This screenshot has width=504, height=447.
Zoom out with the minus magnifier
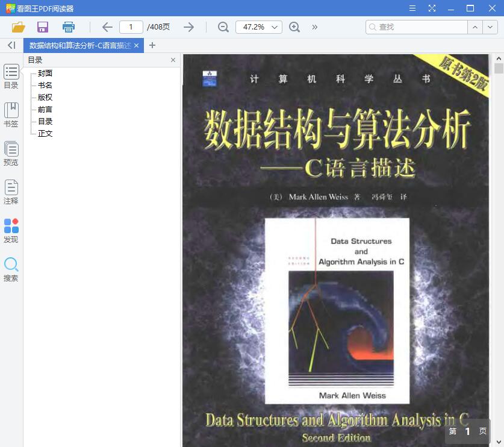click(223, 27)
